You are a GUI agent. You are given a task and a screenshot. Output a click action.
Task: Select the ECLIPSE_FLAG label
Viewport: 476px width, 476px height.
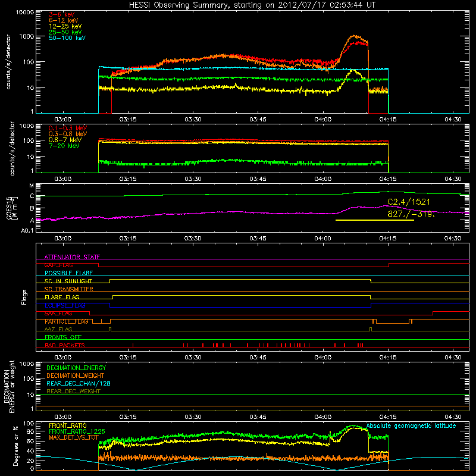pyautogui.click(x=65, y=305)
